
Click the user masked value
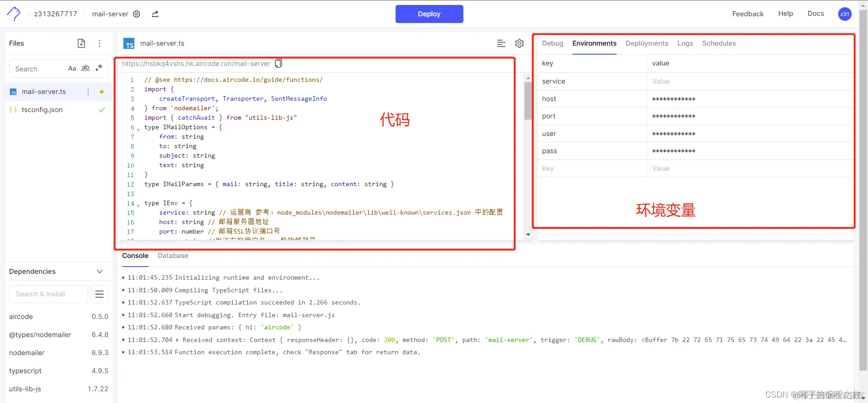[674, 134]
